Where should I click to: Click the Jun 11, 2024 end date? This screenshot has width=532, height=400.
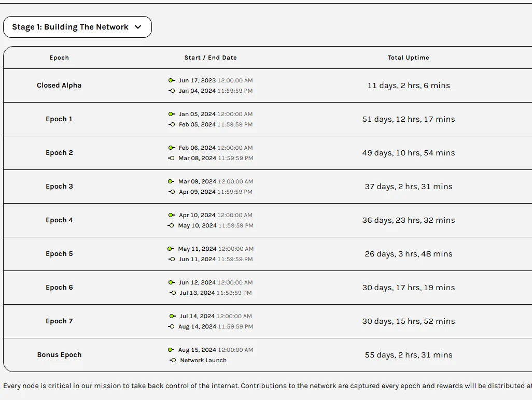pyautogui.click(x=197, y=259)
